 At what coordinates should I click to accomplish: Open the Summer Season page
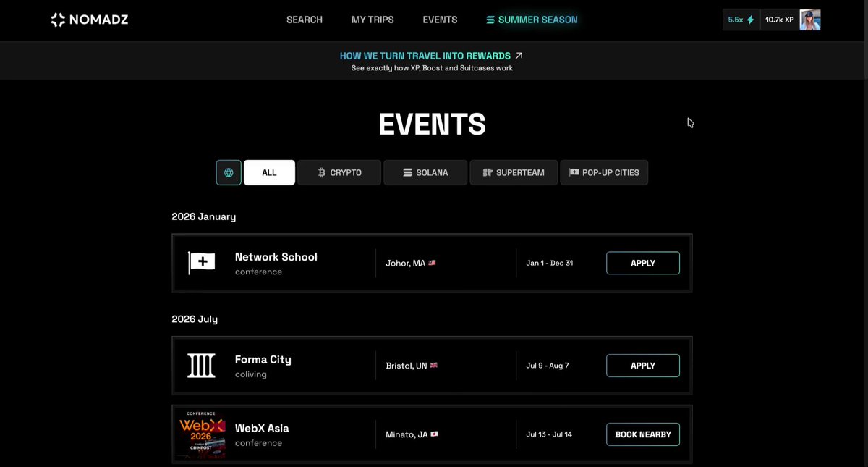click(x=532, y=20)
